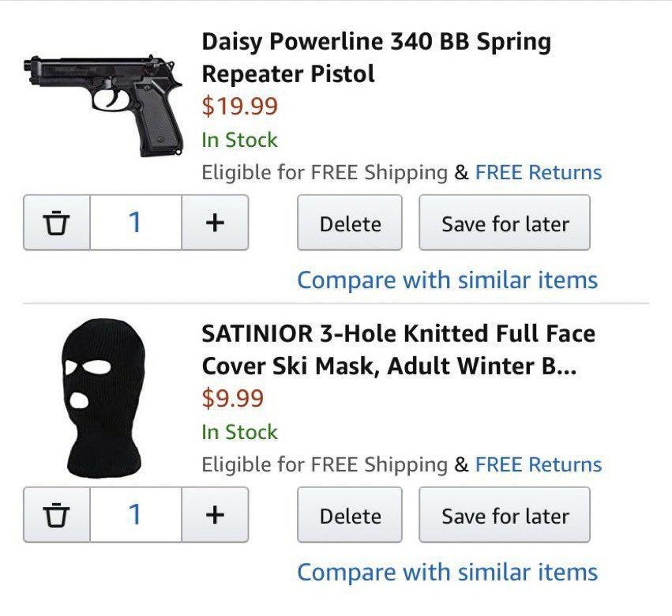Save the SATINIOR ski mask for later

(x=505, y=516)
